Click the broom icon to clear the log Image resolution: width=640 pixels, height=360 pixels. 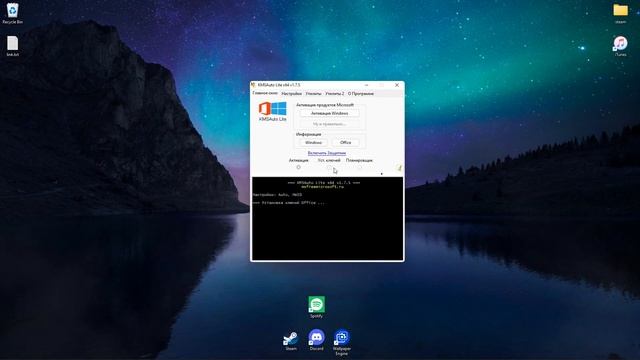coord(399,168)
